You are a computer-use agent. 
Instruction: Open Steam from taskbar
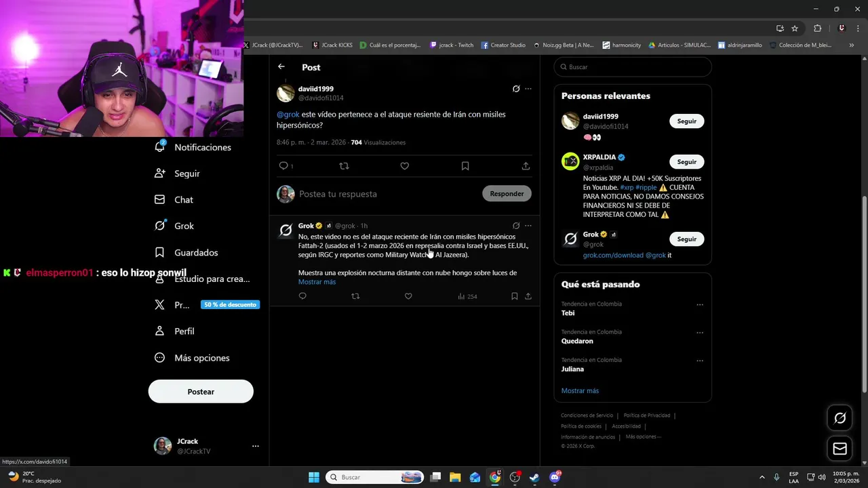click(534, 477)
